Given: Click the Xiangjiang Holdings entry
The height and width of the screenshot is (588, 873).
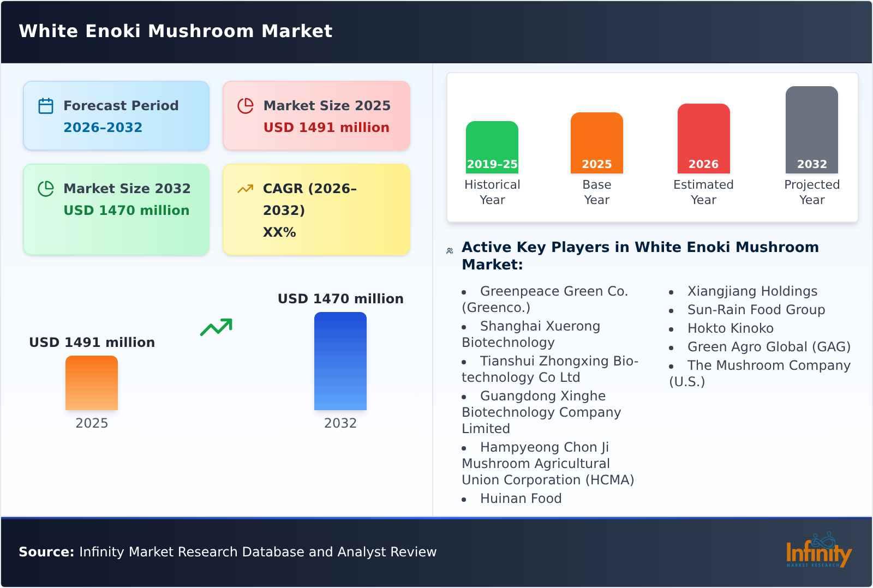Looking at the screenshot, I should coord(752,291).
